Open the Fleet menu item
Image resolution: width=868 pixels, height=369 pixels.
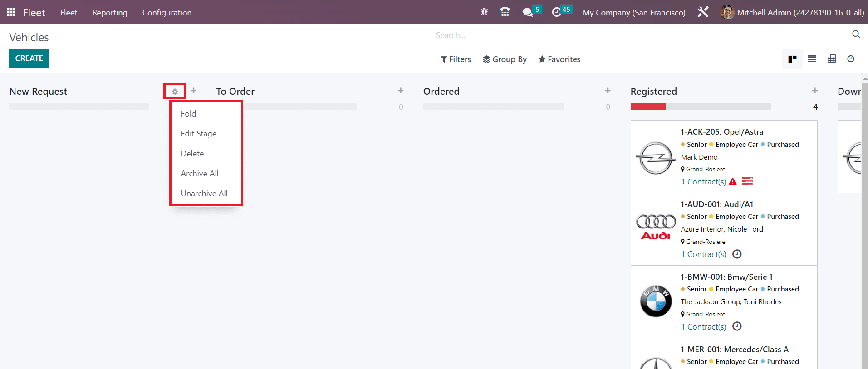click(x=69, y=13)
